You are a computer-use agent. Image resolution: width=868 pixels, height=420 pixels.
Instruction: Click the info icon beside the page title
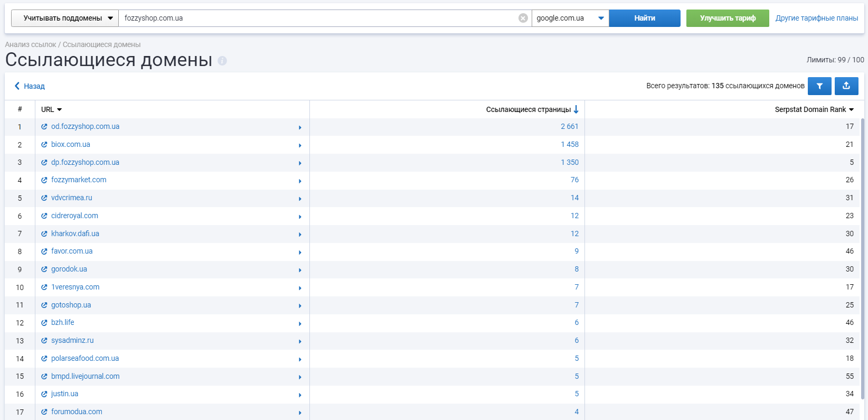(x=222, y=61)
